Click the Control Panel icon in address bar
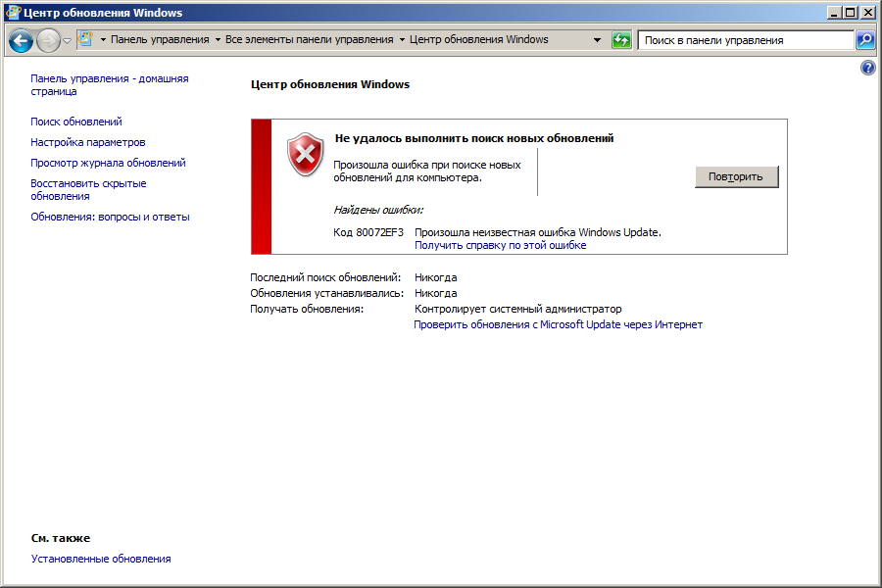882x588 pixels. pos(85,39)
